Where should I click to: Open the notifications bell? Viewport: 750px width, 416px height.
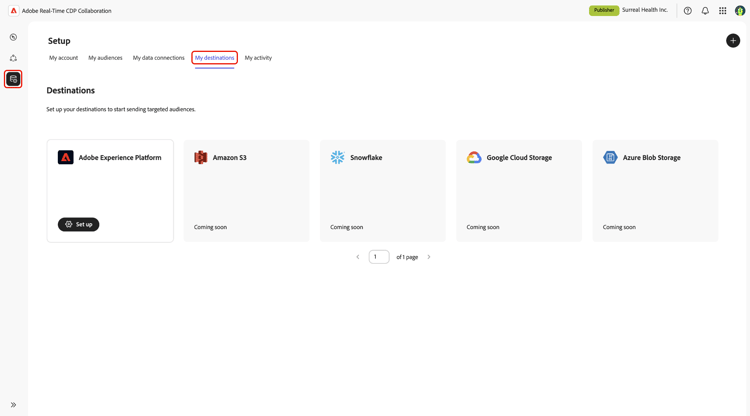point(705,11)
